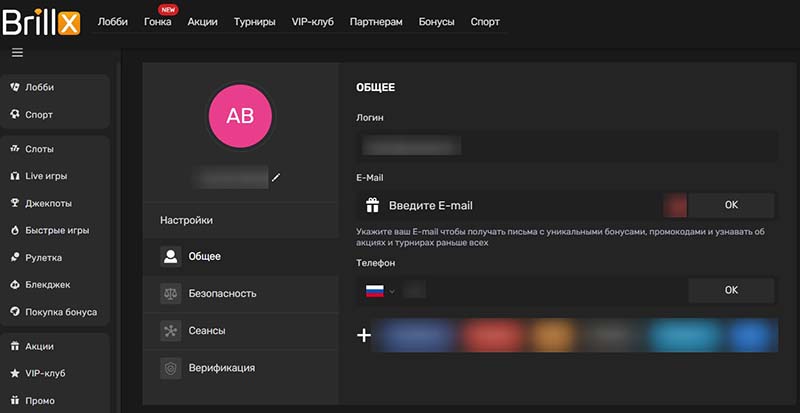
Task: Click the AB profile avatar
Action: coord(240,115)
